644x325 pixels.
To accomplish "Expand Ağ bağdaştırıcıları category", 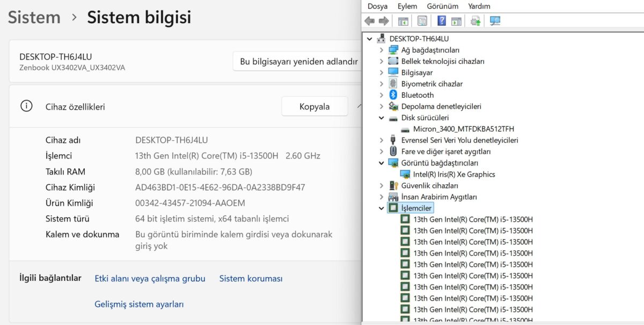I will (x=382, y=50).
